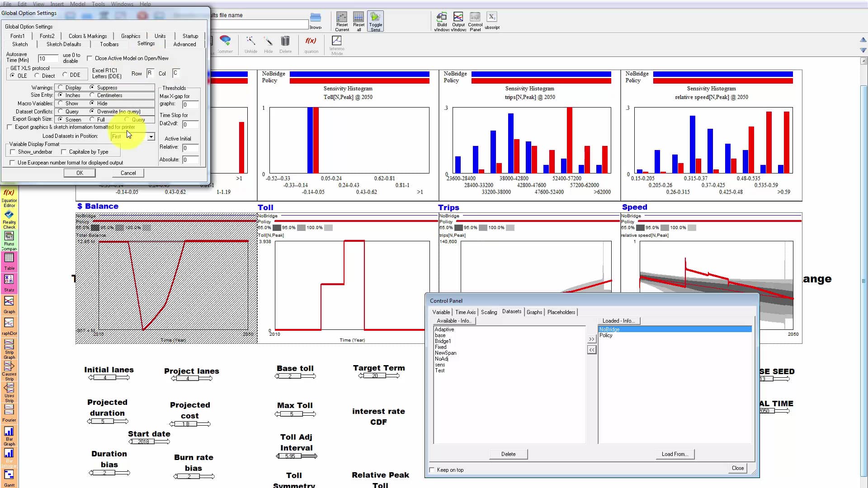This screenshot has height=488, width=868.
Task: Enable Keep on top in Control Panel
Action: click(x=432, y=470)
